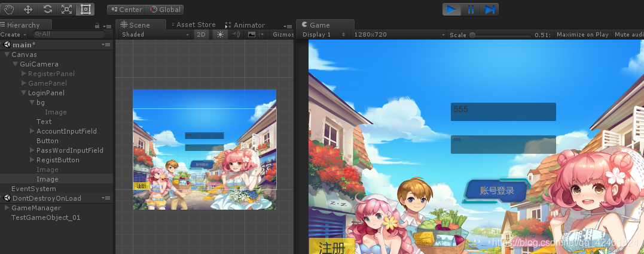Open the Shaded draw mode dropdown
This screenshot has width=644, height=254.
(x=155, y=35)
